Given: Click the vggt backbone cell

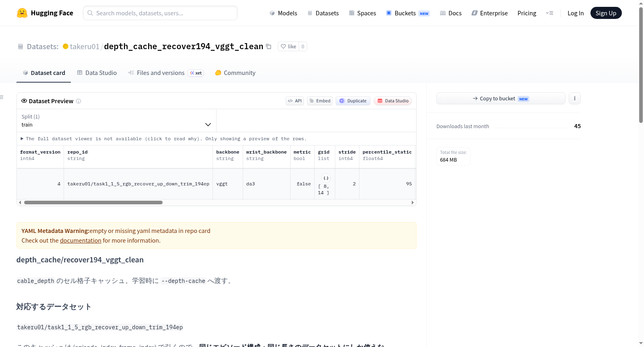Looking at the screenshot, I should 228,184.
